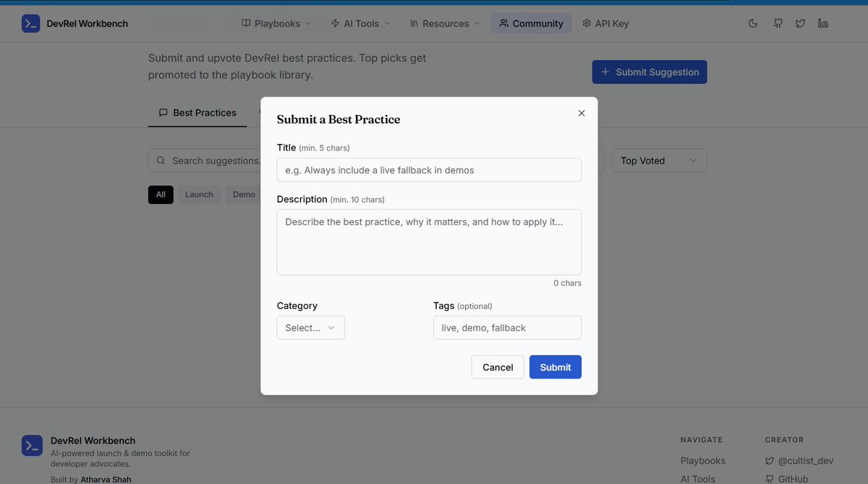Open the Atharva Shah link in footer

[106, 480]
